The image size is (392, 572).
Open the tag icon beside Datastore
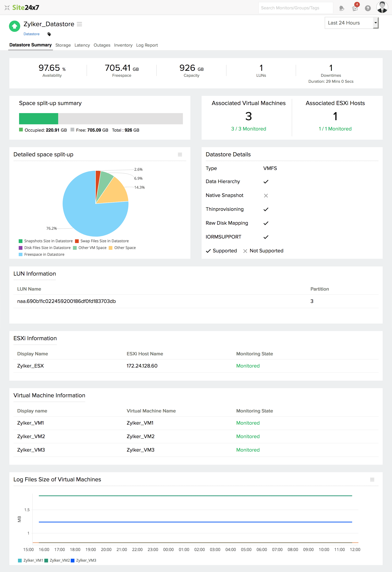point(49,34)
